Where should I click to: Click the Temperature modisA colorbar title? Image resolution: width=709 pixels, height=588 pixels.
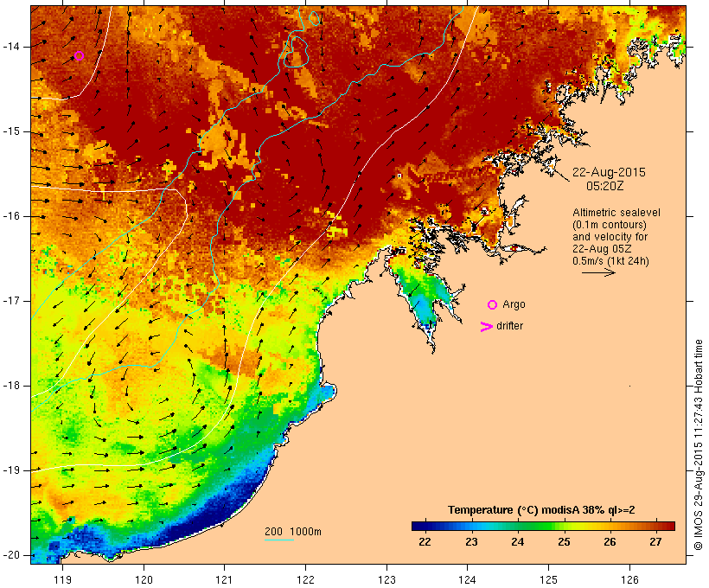tap(541, 510)
